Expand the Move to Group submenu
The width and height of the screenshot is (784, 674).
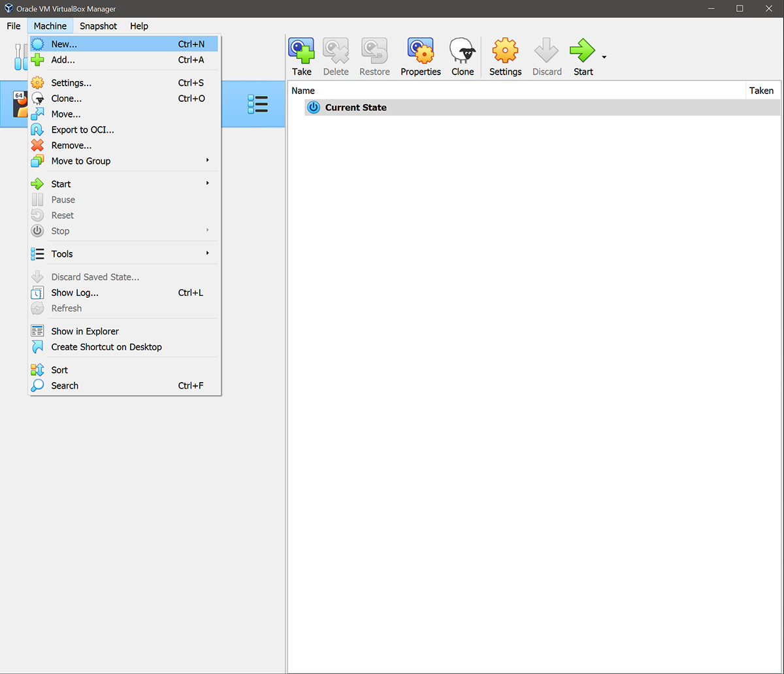point(207,161)
